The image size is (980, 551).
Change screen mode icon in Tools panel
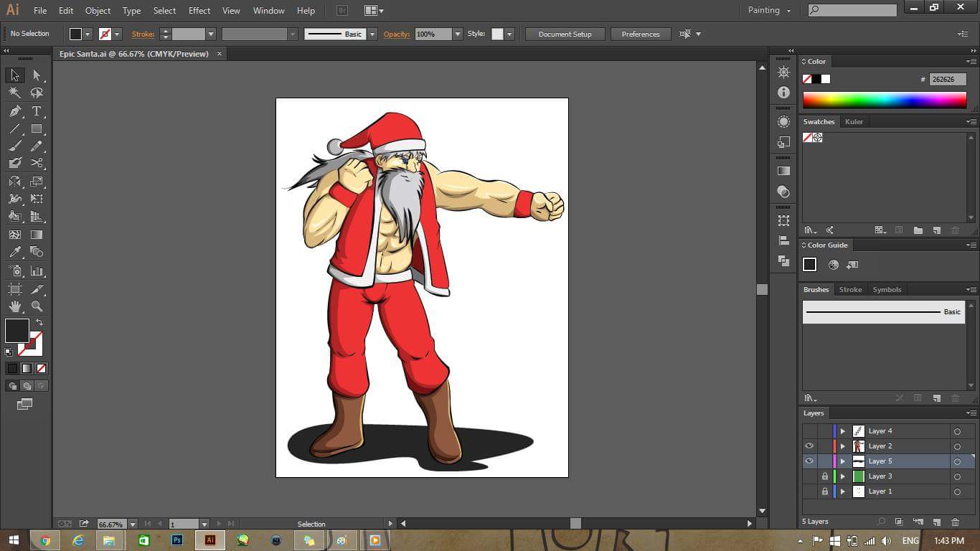pos(24,404)
